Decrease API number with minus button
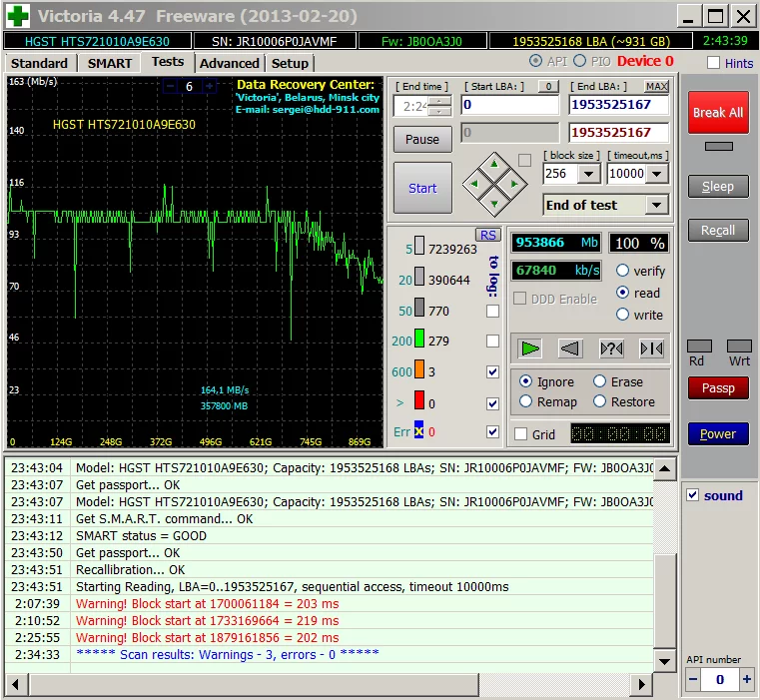This screenshot has width=760, height=700. tap(693, 679)
